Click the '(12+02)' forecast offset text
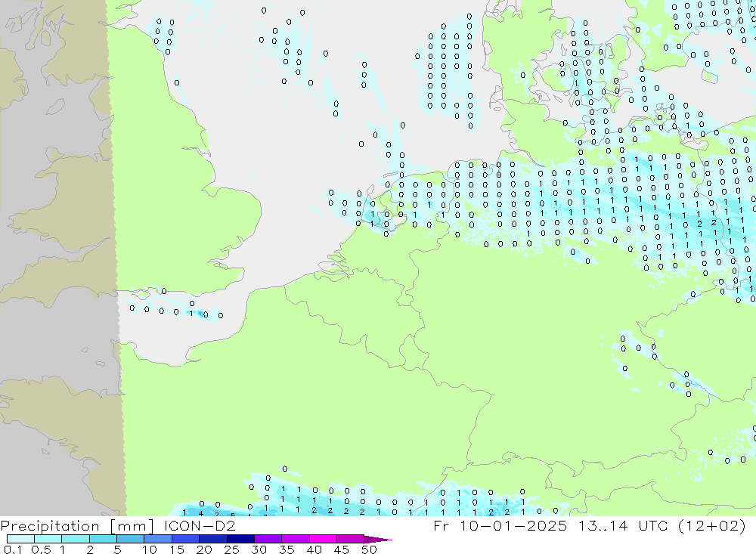756x554 pixels. click(711, 525)
